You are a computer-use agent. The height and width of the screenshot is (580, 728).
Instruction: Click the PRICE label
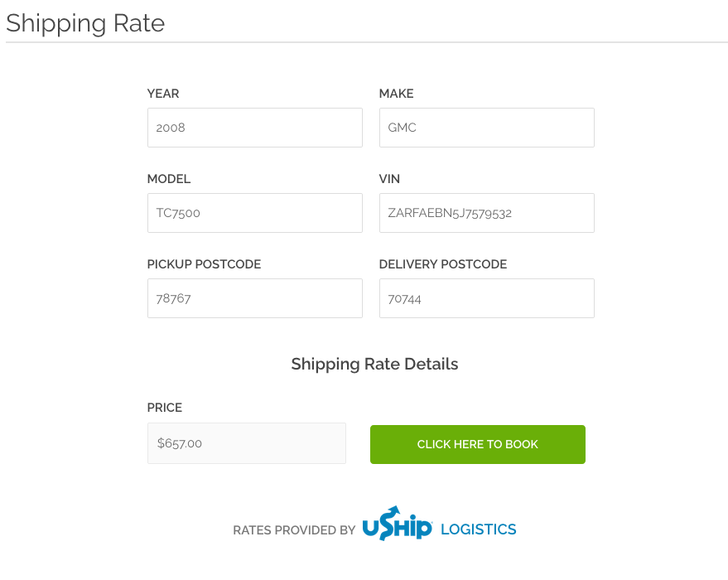point(165,408)
